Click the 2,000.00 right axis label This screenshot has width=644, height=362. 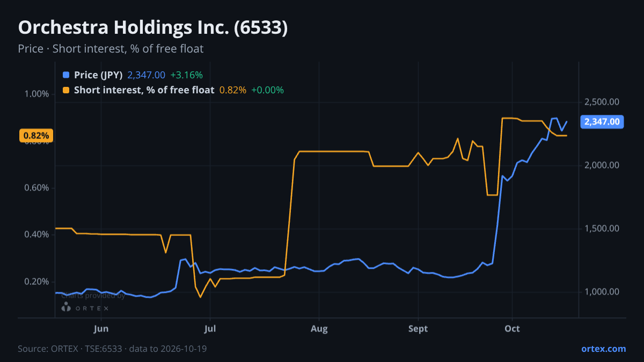(x=602, y=165)
